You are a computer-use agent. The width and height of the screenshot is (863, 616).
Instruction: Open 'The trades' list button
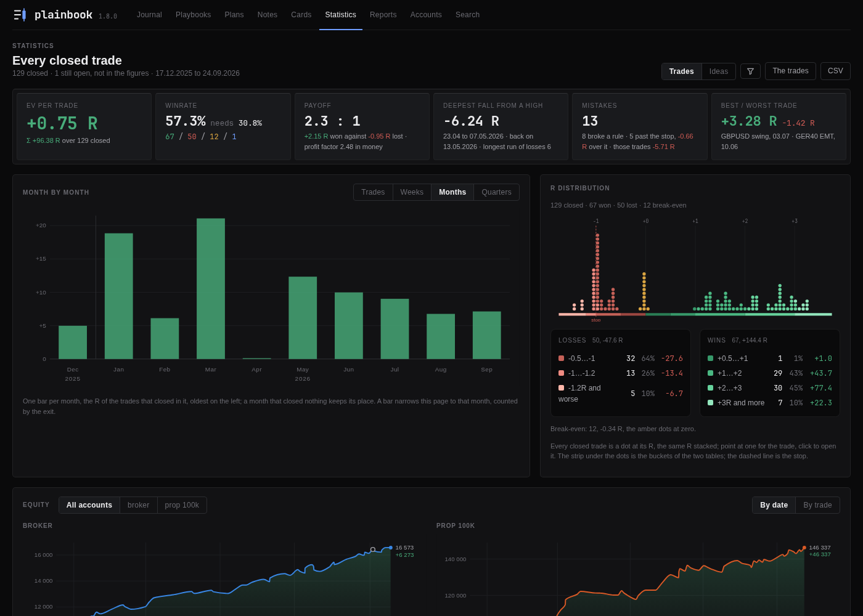pyautogui.click(x=790, y=71)
